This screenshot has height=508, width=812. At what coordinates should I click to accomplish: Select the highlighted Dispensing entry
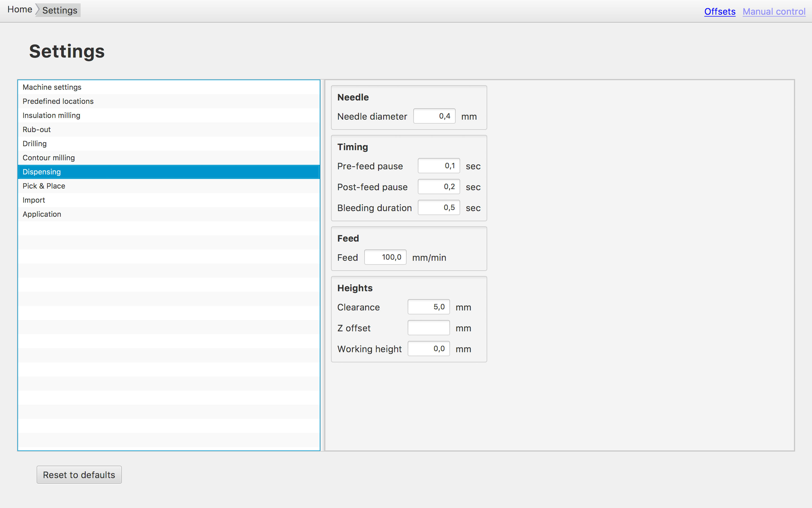tap(169, 172)
